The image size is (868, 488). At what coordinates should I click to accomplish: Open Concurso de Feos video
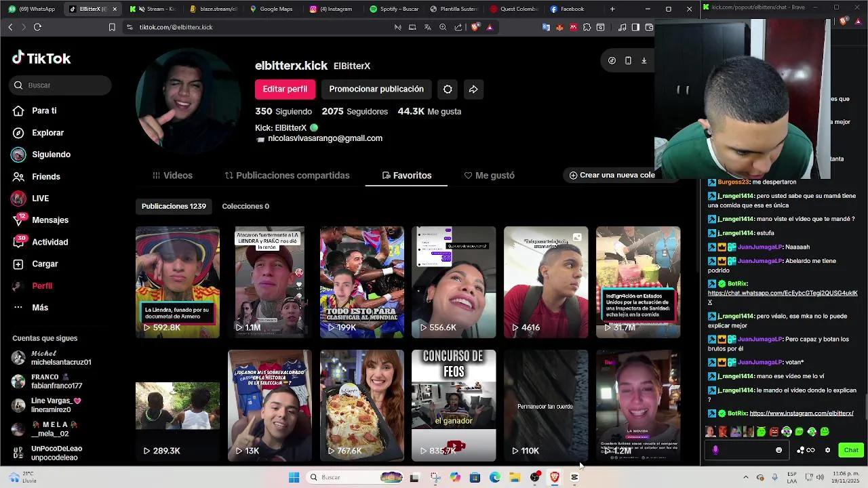pos(454,405)
